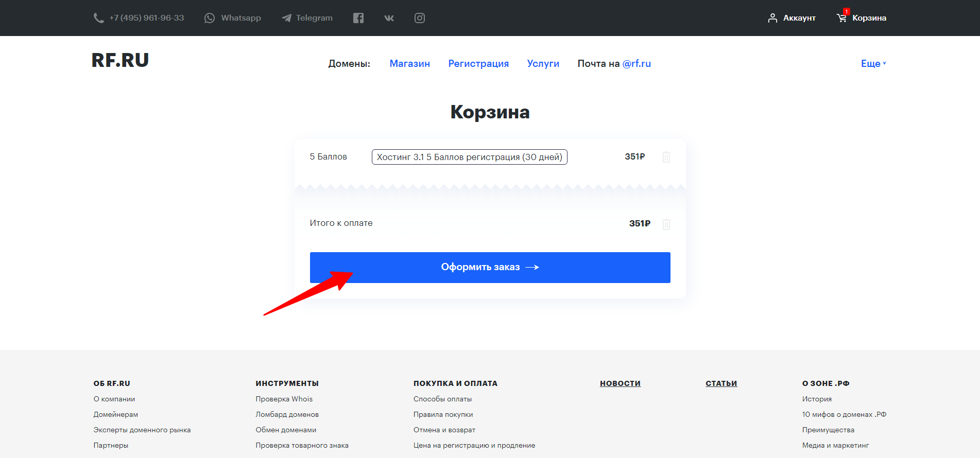Viewport: 980px width, 458px height.
Task: Go to Регистрация section
Action: pyautogui.click(x=478, y=63)
